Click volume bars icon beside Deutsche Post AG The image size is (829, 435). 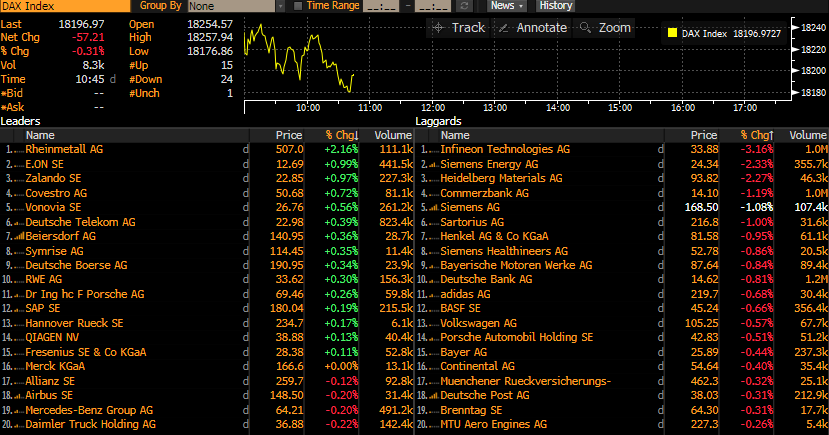434,395
